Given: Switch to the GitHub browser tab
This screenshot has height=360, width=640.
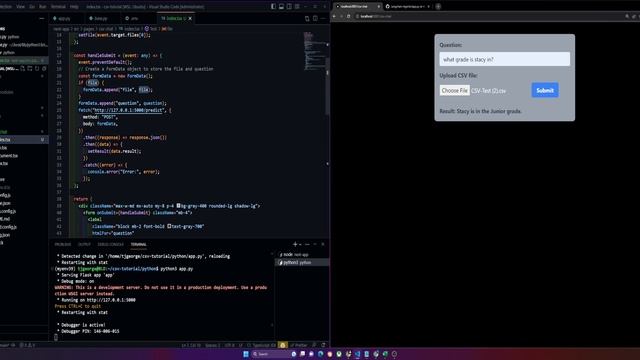Looking at the screenshot, I should (407, 7).
